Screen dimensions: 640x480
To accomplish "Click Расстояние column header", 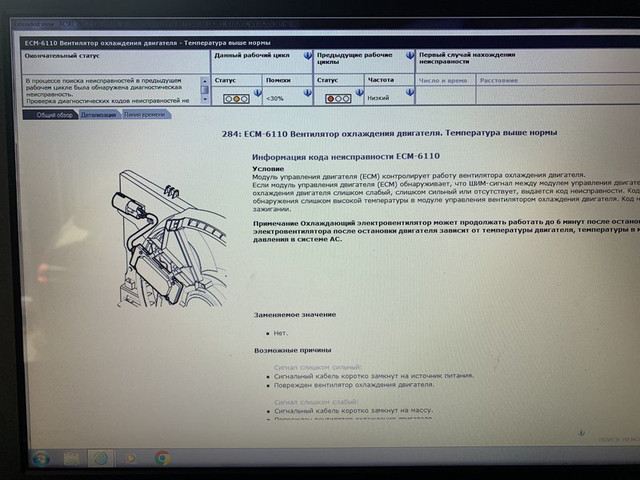I will pos(499,80).
